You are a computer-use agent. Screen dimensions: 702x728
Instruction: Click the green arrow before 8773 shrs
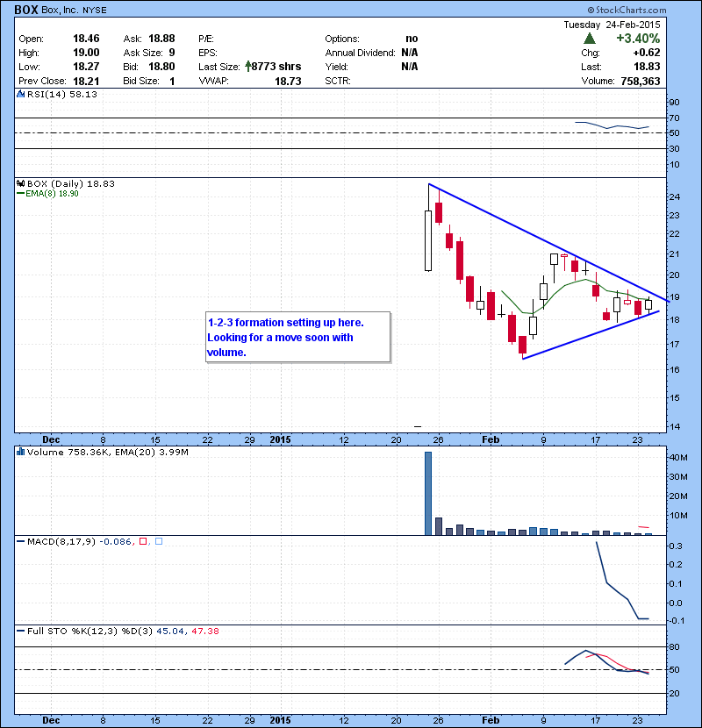pyautogui.click(x=248, y=67)
